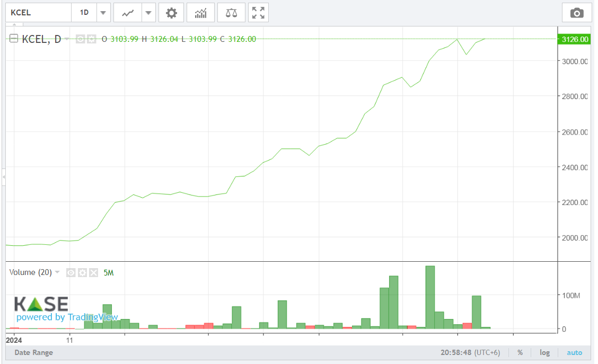
Task: Open the Volume (20) legend dropdown
Action: coord(57,272)
